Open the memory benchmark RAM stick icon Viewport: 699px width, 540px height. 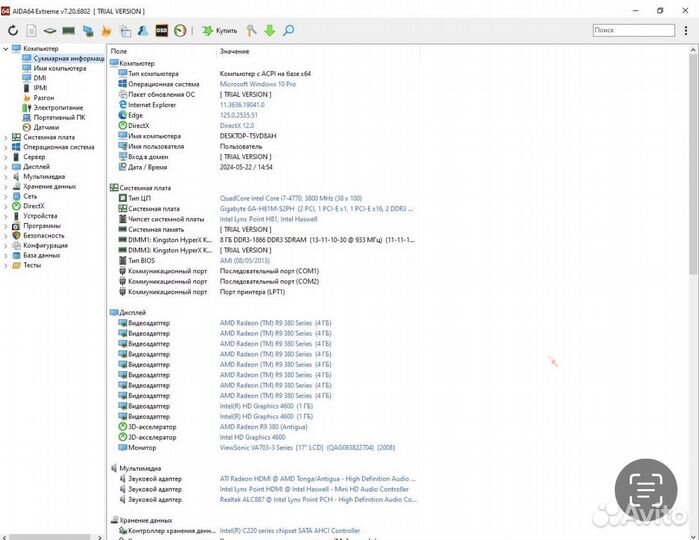click(68, 30)
